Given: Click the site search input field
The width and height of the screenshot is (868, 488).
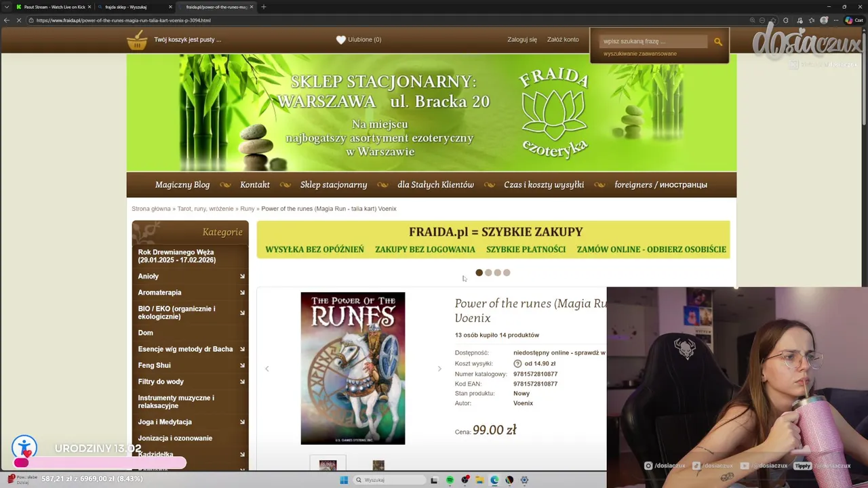Looking at the screenshot, I should coord(653,41).
